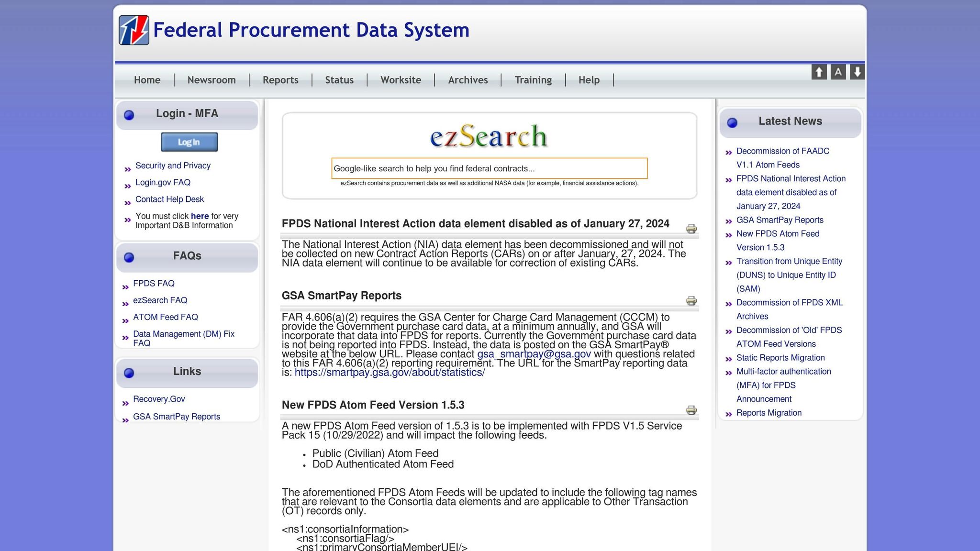Open the Training menu
The height and width of the screenshot is (551, 980).
533,80
